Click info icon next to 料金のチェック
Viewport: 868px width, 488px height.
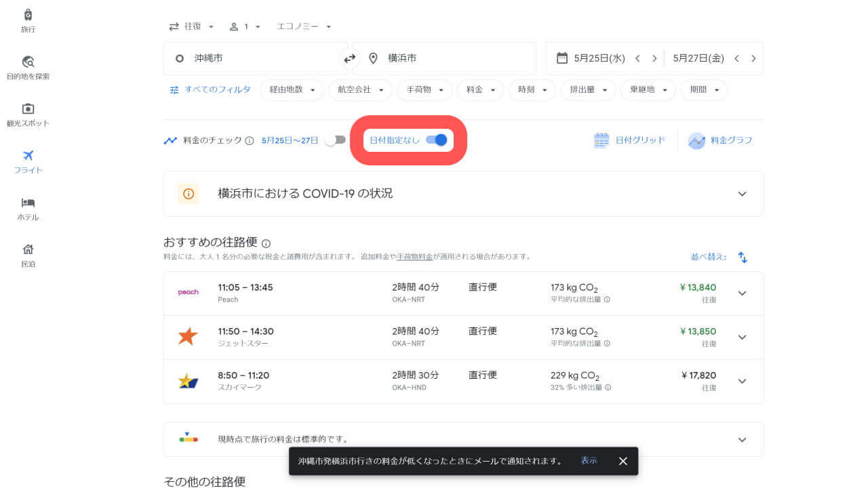pyautogui.click(x=249, y=141)
